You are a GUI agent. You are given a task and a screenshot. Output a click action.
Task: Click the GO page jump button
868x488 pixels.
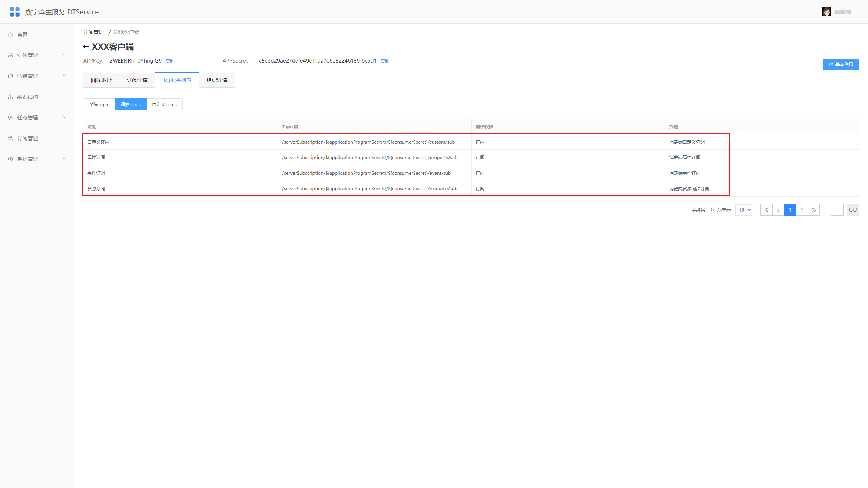[853, 210]
